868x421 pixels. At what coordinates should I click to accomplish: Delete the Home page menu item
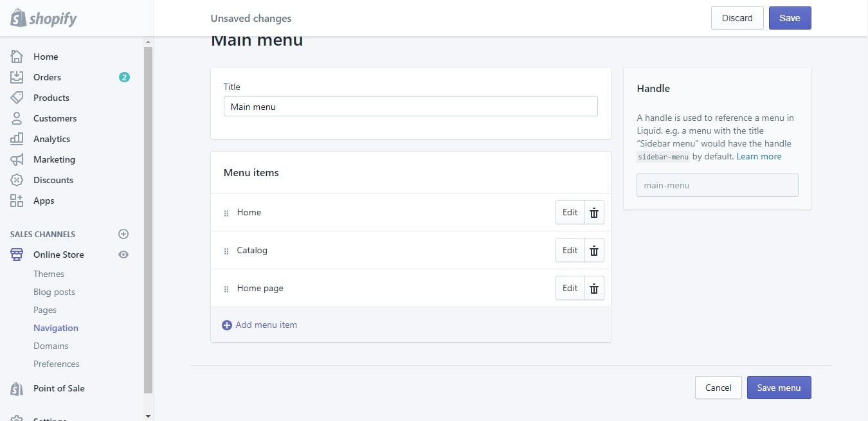594,288
